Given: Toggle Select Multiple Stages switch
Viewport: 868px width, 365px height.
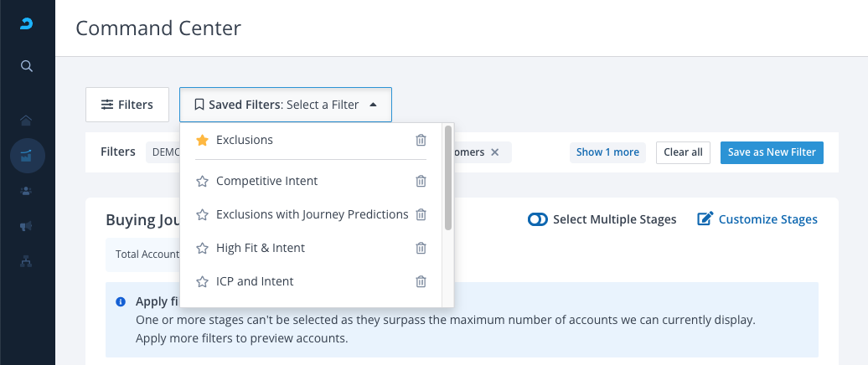Looking at the screenshot, I should coord(537,219).
